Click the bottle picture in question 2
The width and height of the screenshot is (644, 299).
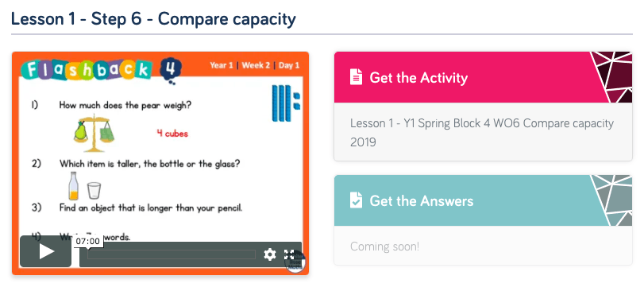coord(74,186)
